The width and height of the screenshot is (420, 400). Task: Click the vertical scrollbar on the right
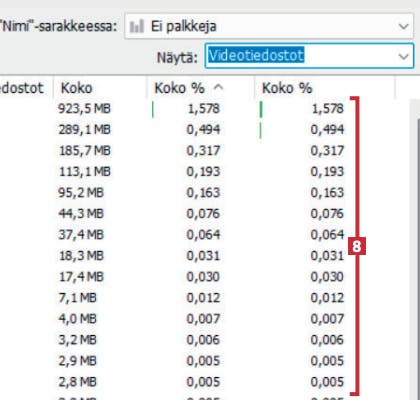[414, 250]
